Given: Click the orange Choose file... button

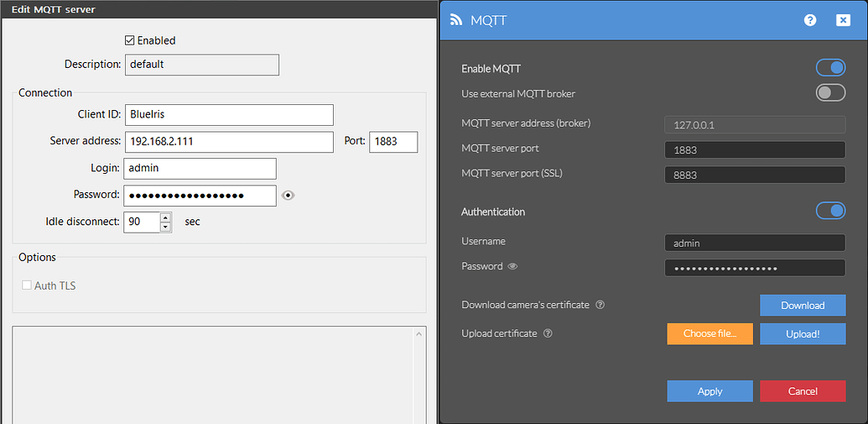Looking at the screenshot, I should 709,333.
